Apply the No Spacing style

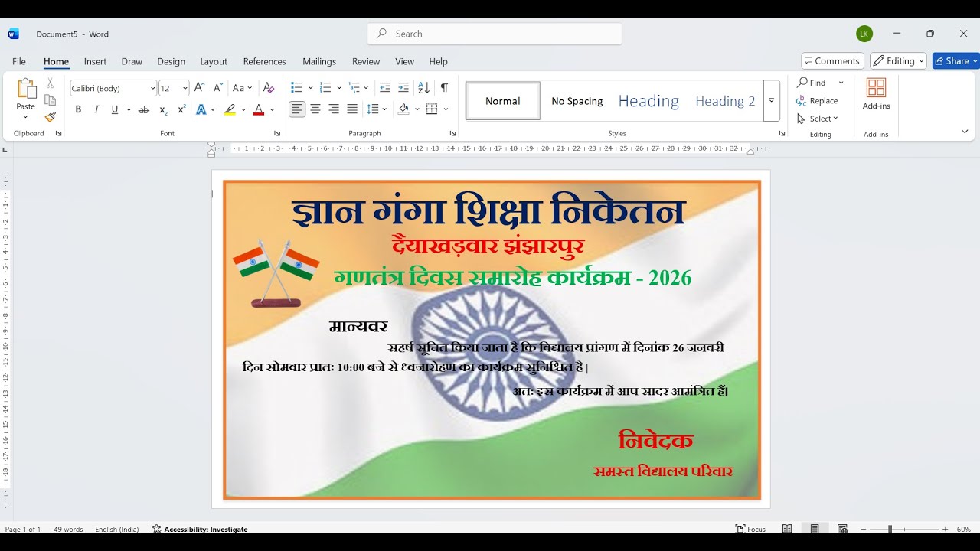click(x=577, y=101)
